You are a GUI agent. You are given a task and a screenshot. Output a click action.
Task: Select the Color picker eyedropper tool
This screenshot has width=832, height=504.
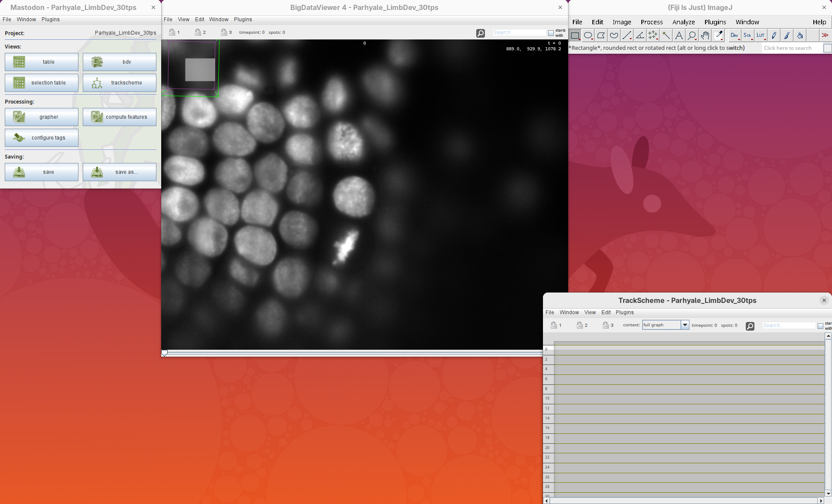point(718,36)
